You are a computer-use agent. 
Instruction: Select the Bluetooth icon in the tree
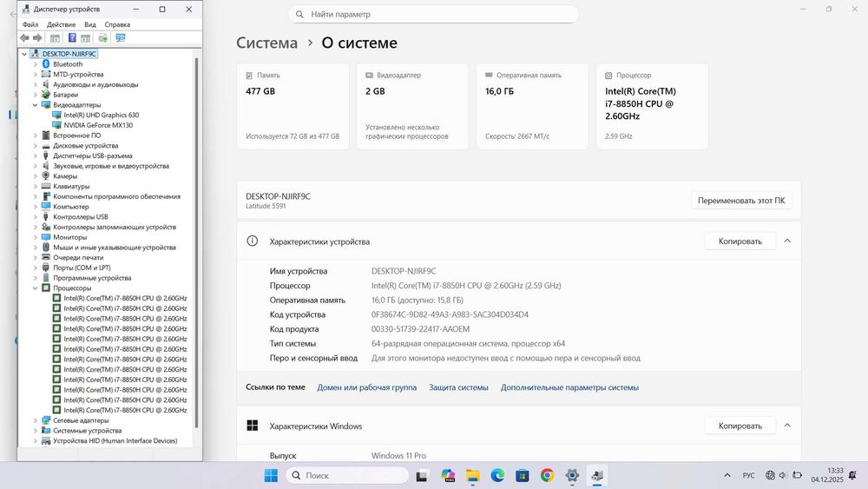[x=46, y=64]
